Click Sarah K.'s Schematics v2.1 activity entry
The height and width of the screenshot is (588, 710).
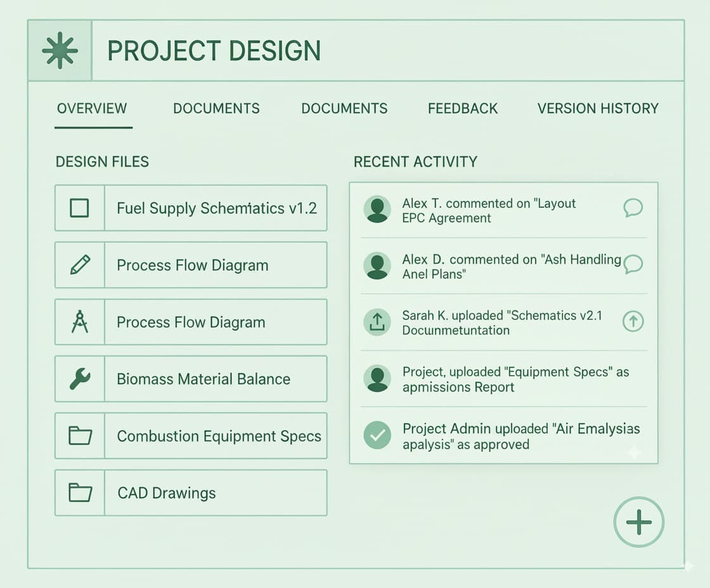coord(501,322)
